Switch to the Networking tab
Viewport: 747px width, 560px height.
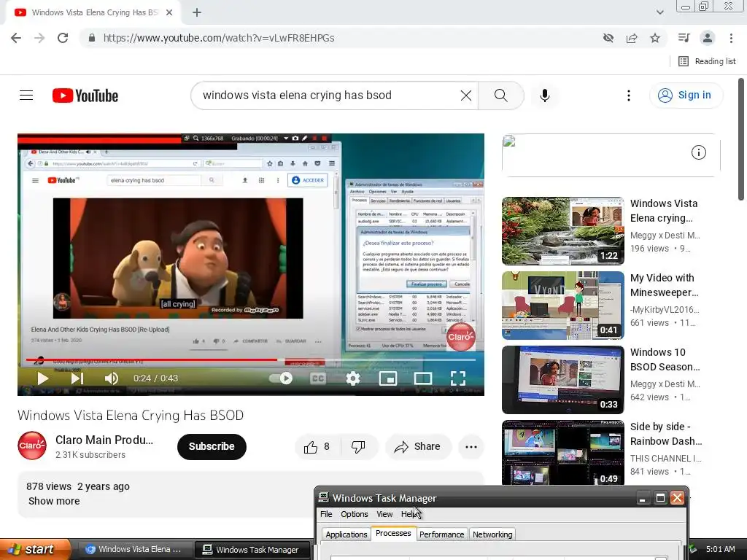492,534
